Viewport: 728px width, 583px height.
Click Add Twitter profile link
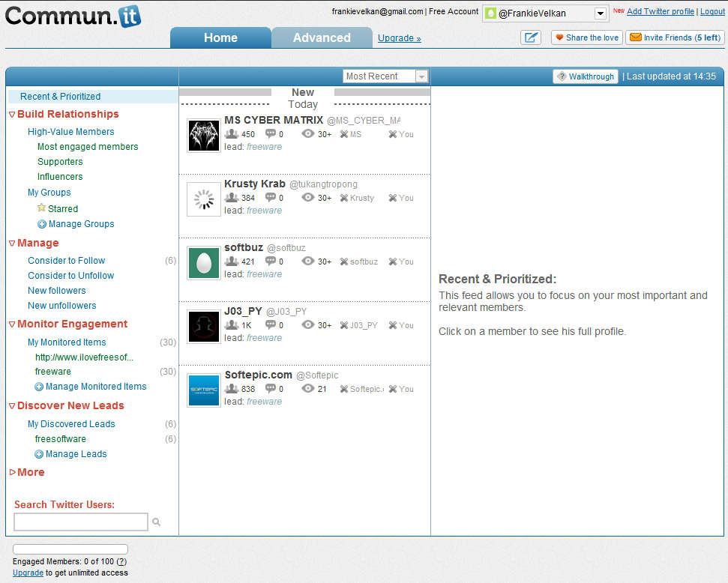[x=661, y=11]
